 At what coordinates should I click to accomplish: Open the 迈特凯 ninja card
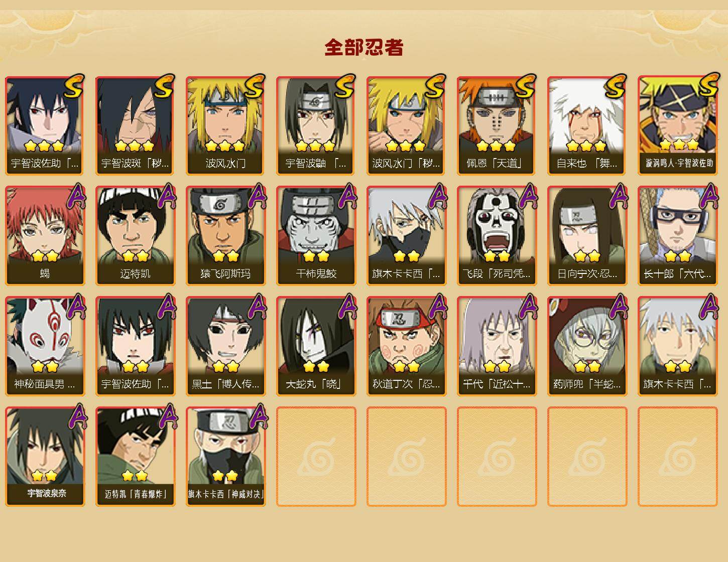(x=136, y=236)
